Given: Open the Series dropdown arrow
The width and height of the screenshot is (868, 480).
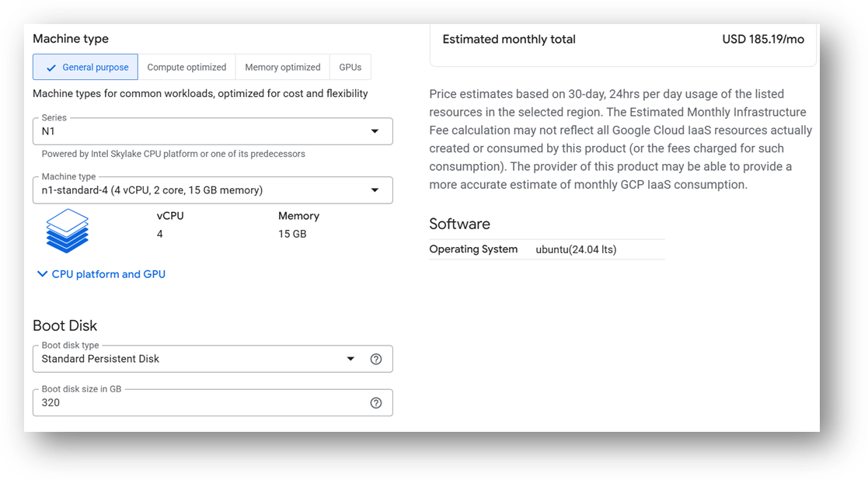Looking at the screenshot, I should [375, 131].
